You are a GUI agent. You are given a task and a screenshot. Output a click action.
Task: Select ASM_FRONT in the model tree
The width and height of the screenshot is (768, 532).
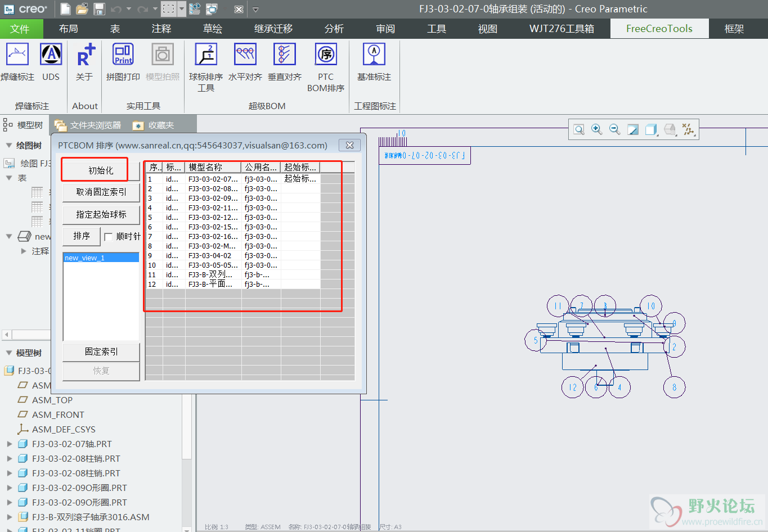click(x=58, y=414)
